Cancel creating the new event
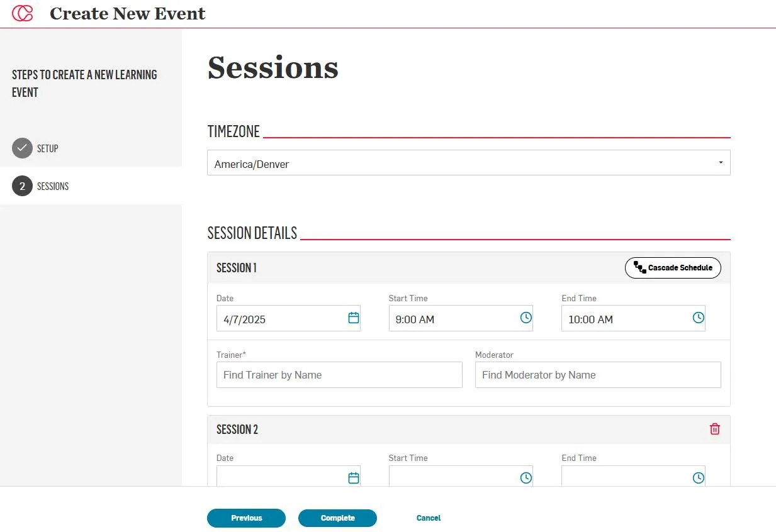 coord(428,518)
